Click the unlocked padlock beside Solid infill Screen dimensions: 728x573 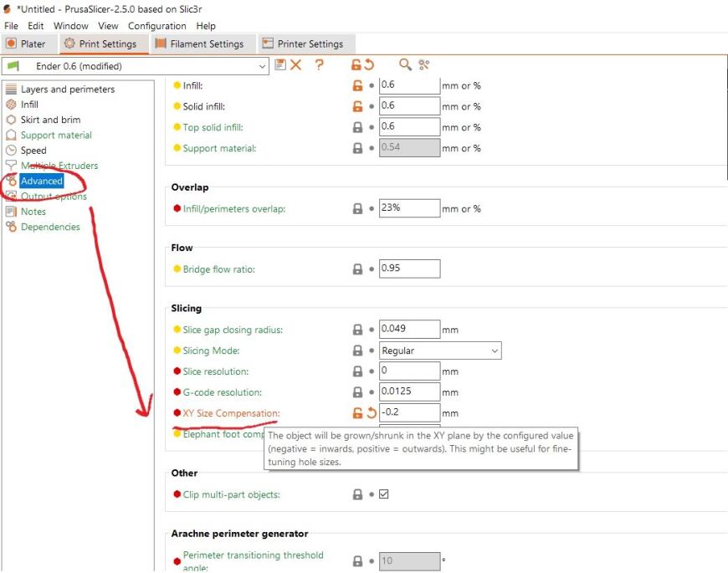pyautogui.click(x=357, y=106)
